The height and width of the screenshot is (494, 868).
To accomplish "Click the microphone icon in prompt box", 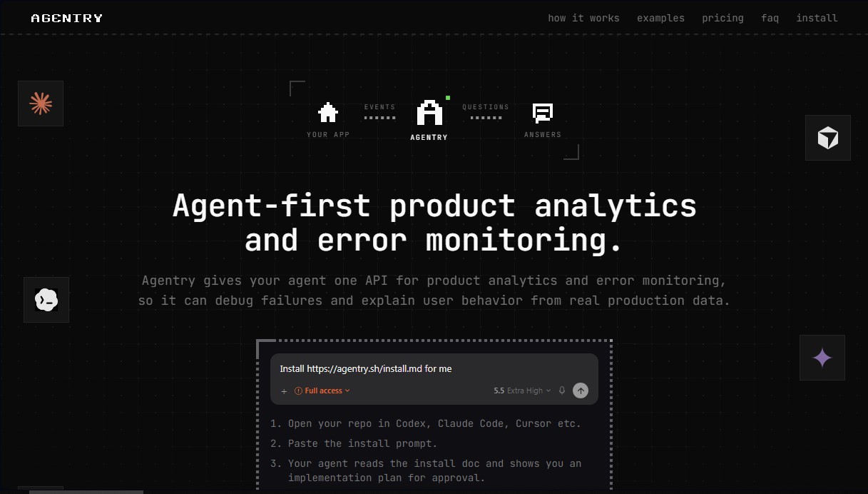I will 562,390.
